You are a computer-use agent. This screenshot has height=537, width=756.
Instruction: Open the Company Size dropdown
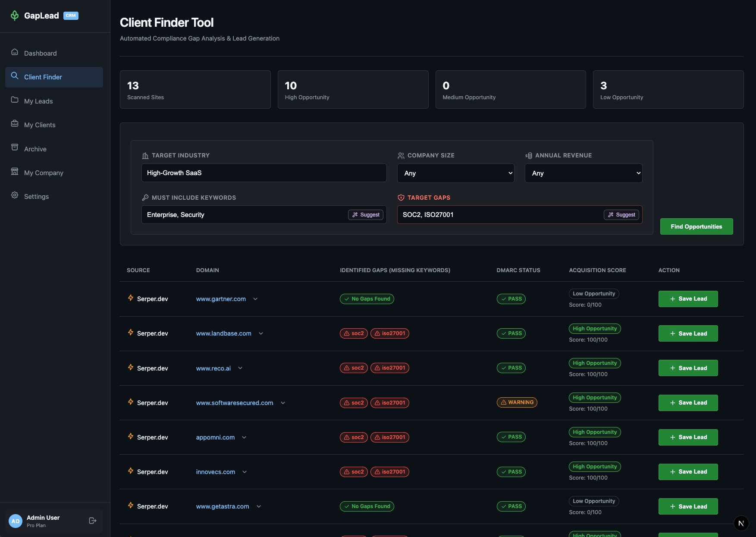click(x=455, y=173)
